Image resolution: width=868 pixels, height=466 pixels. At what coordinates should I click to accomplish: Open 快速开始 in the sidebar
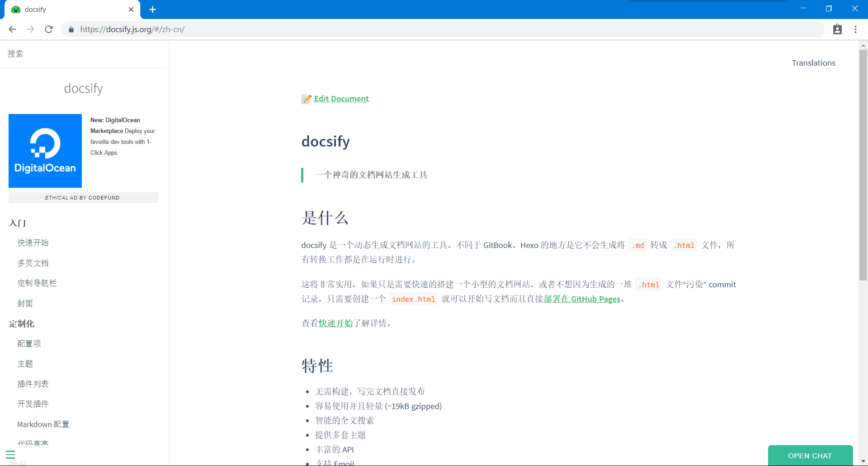33,243
